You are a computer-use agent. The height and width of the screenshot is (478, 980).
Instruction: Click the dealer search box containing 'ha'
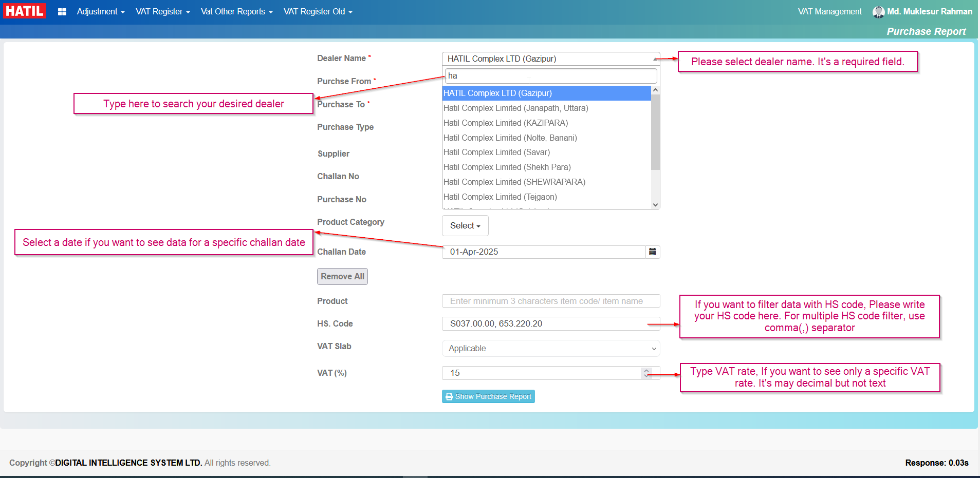(x=551, y=76)
